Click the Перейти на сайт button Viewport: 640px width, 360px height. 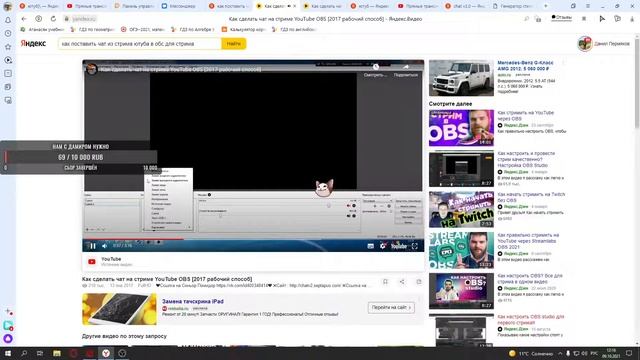click(x=391, y=307)
